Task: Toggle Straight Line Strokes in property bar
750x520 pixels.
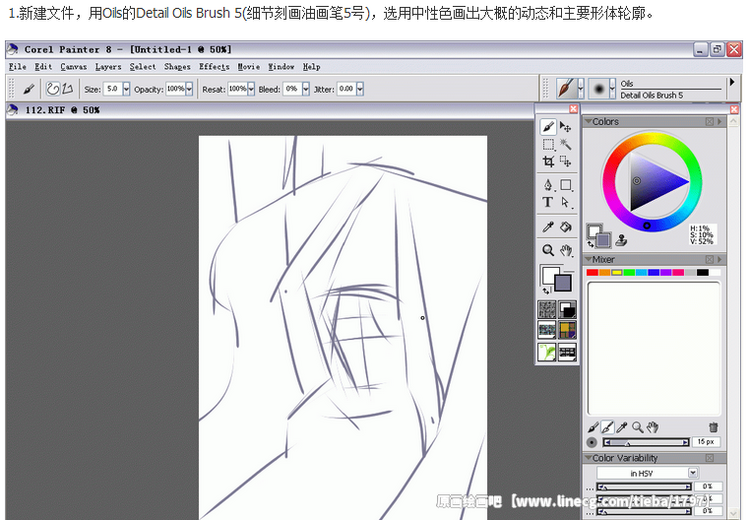Action: tap(67, 89)
